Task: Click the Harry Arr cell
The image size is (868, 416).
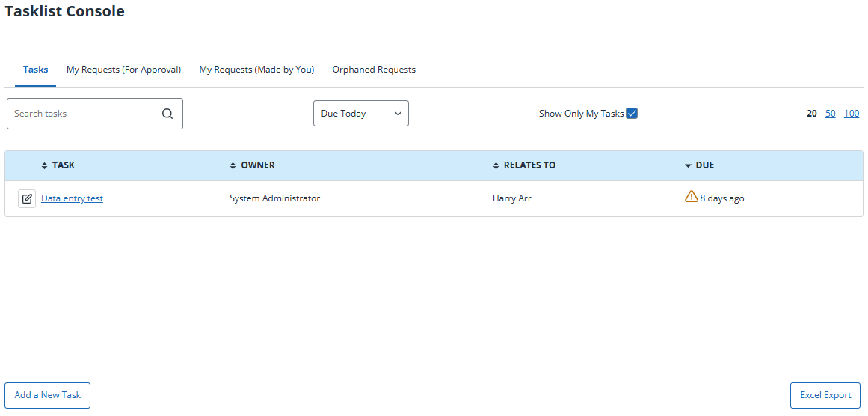Action: pos(512,198)
